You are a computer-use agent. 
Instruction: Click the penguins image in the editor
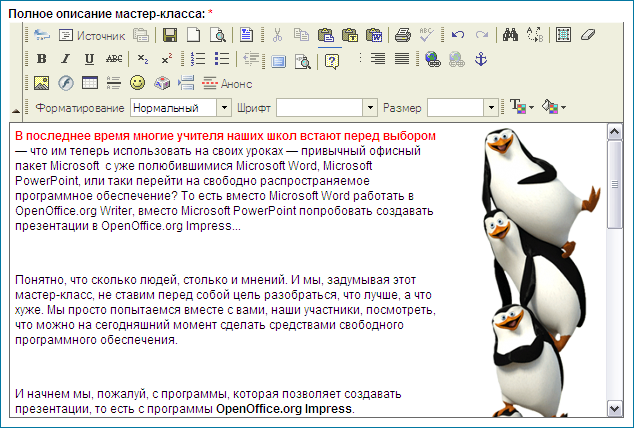click(x=540, y=272)
